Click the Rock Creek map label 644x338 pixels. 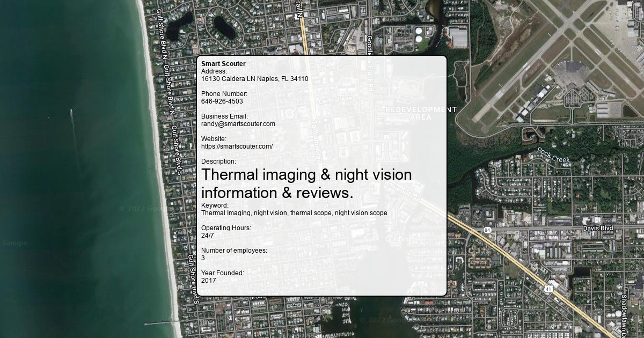(x=553, y=155)
